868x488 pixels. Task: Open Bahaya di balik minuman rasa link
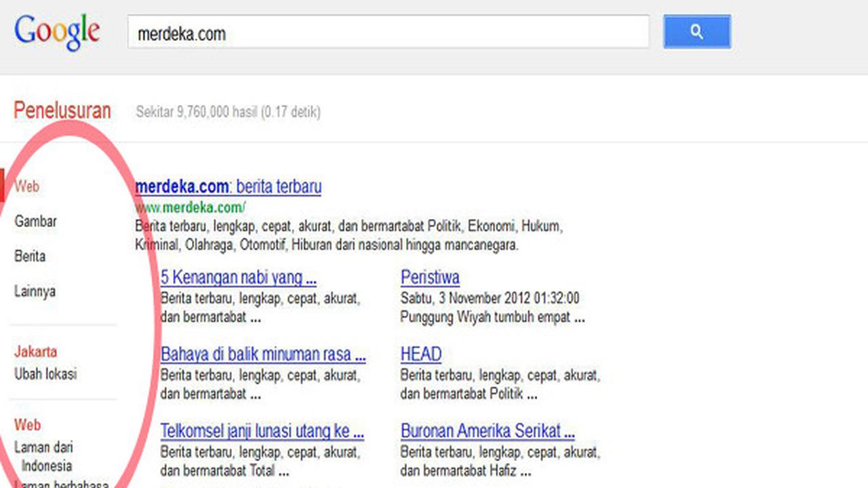pyautogui.click(x=263, y=354)
